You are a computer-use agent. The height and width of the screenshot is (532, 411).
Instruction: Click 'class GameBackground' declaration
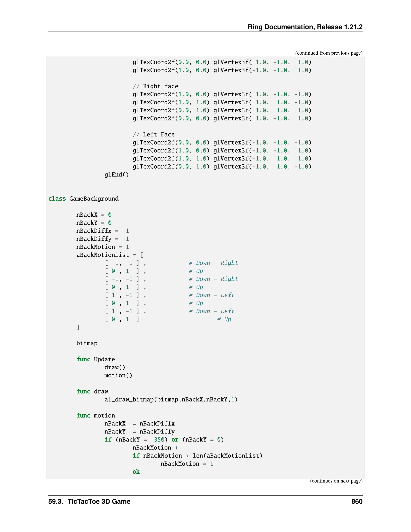pyautogui.click(x=83, y=199)
